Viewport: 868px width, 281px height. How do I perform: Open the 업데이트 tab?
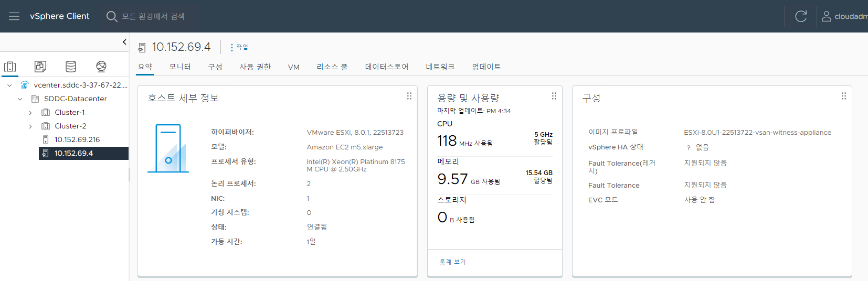click(x=486, y=67)
